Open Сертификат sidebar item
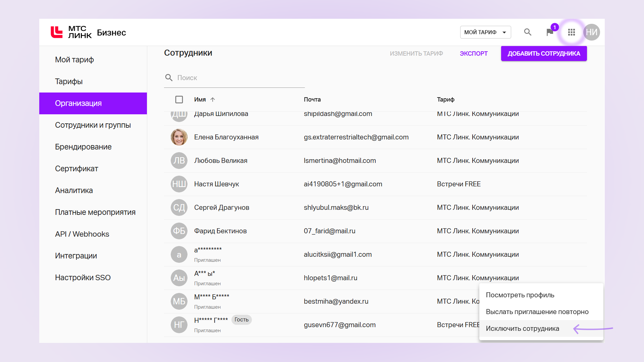 tap(93, 169)
